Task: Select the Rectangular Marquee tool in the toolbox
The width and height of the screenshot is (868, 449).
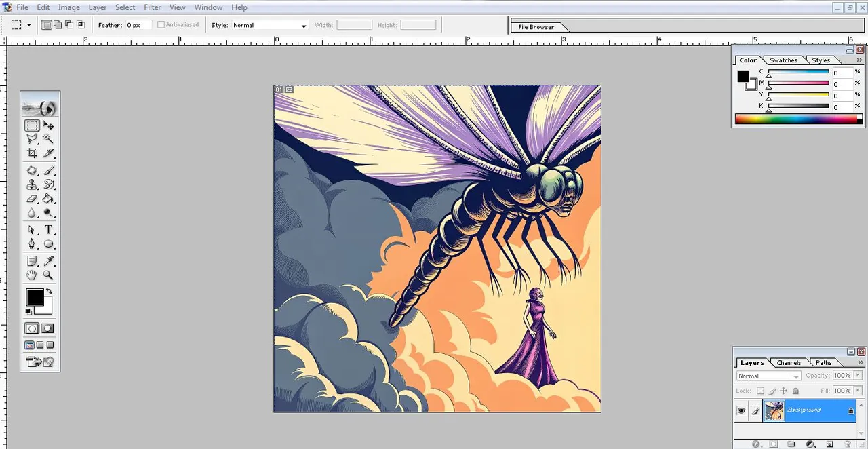Action: click(x=32, y=125)
